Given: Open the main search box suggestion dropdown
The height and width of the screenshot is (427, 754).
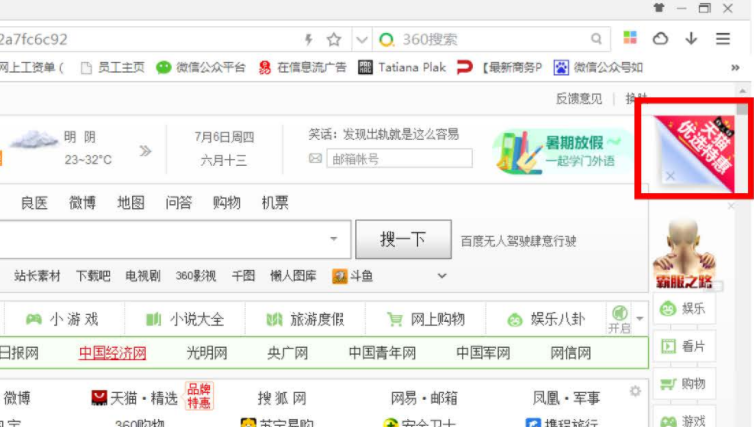Looking at the screenshot, I should (x=334, y=239).
